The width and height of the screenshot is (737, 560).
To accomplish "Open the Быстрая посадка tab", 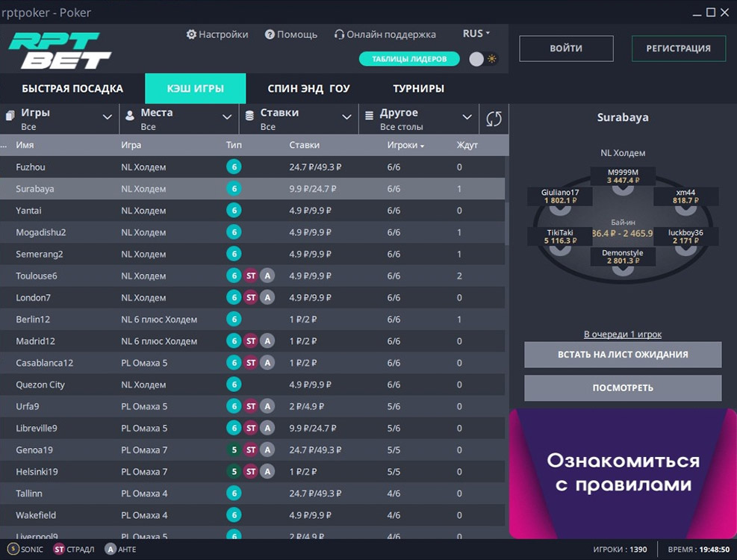I will (72, 88).
